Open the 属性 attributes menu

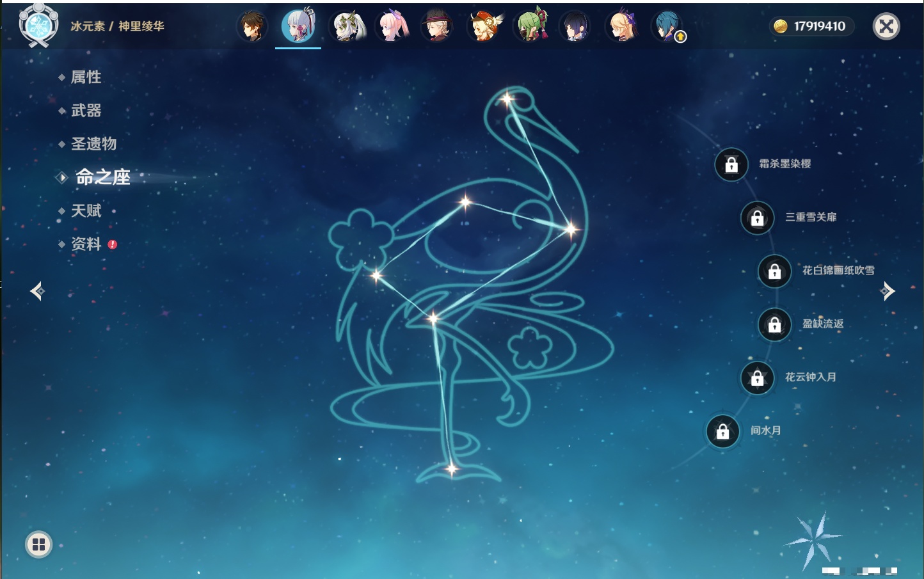(x=86, y=77)
